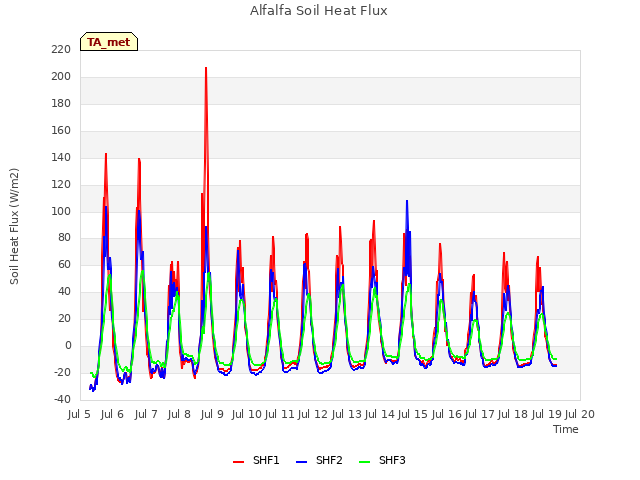Click the SHF1 peak near 207 on Jul 8
This screenshot has height=480, width=640.
[x=206, y=68]
